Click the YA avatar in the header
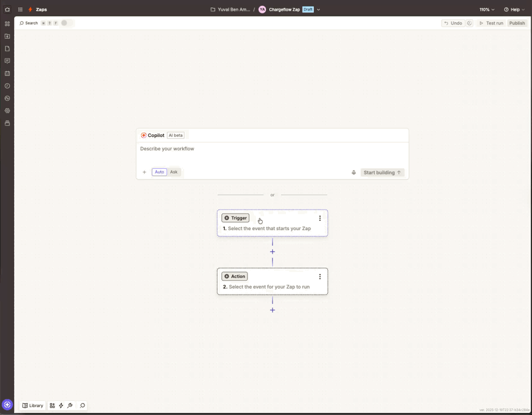 (x=262, y=9)
